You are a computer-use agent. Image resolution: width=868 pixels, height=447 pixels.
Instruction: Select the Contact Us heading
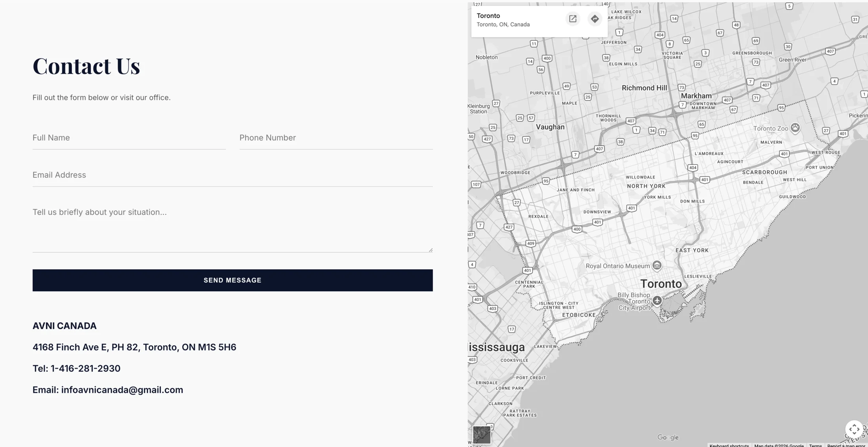click(86, 66)
